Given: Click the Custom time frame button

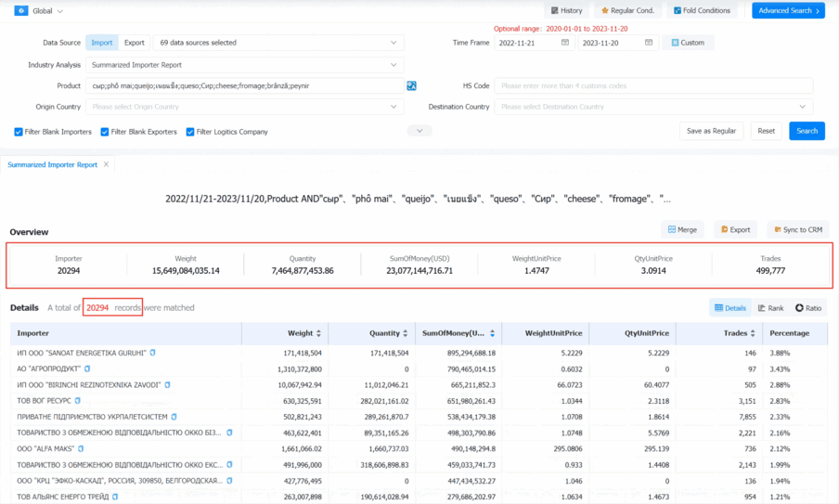Looking at the screenshot, I should (688, 43).
